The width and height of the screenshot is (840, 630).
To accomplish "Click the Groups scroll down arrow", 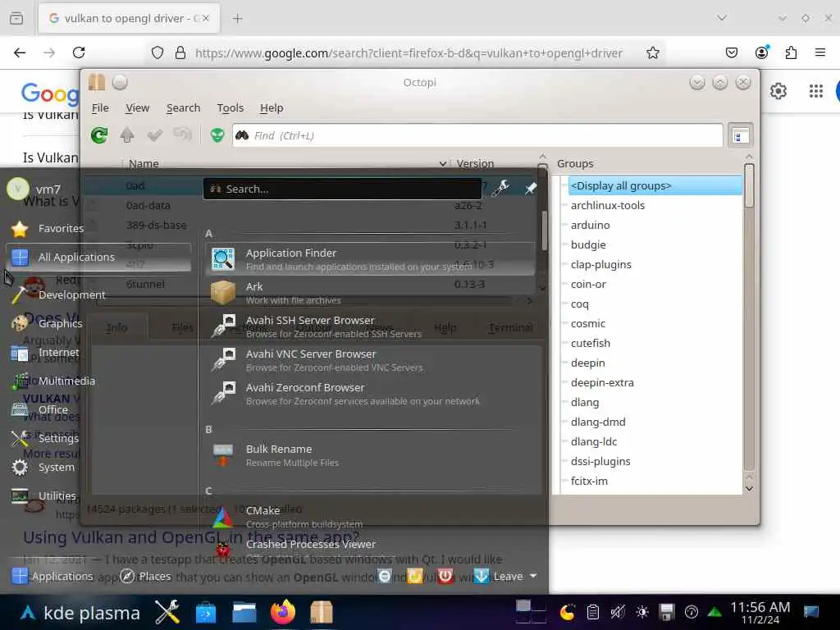I will click(x=749, y=489).
